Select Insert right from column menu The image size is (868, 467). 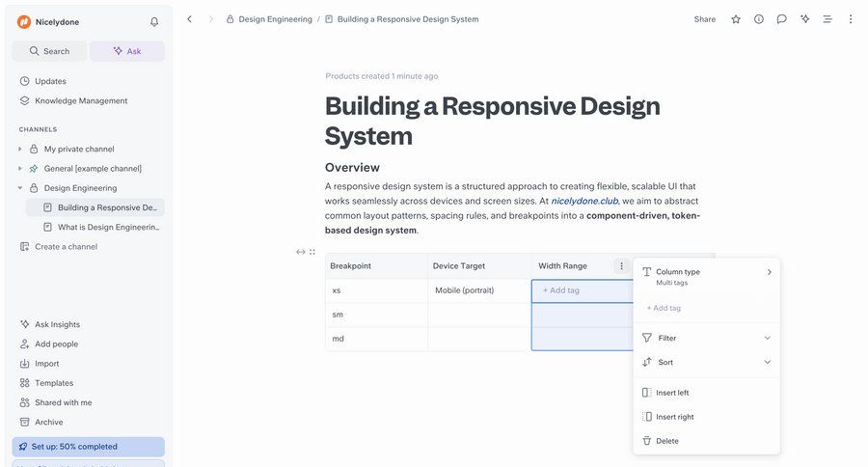tap(674, 417)
